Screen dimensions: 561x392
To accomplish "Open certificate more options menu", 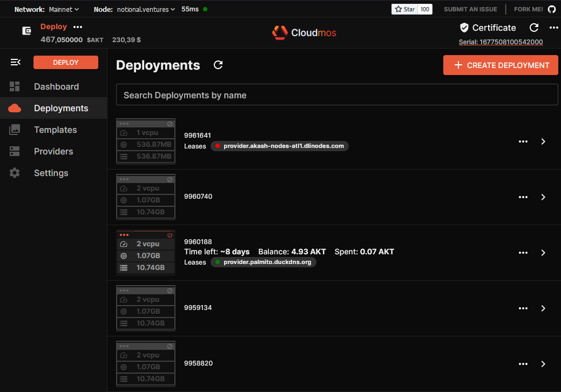I will coord(553,28).
